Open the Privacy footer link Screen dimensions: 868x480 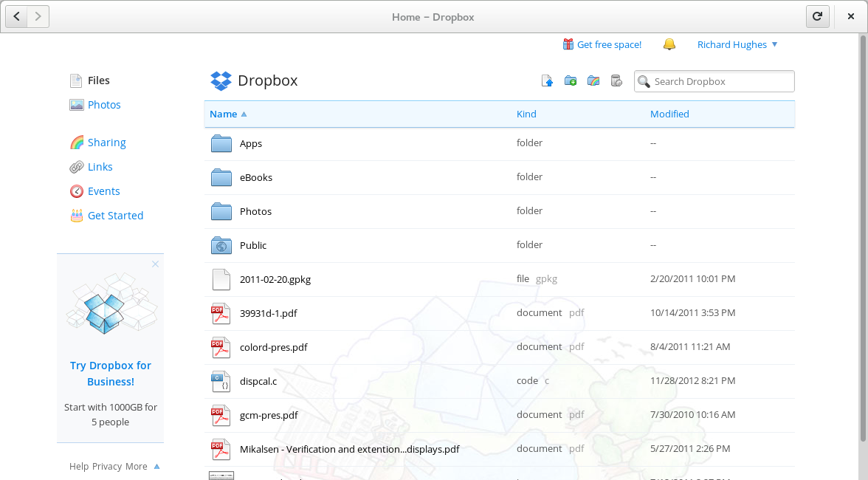[x=107, y=466]
